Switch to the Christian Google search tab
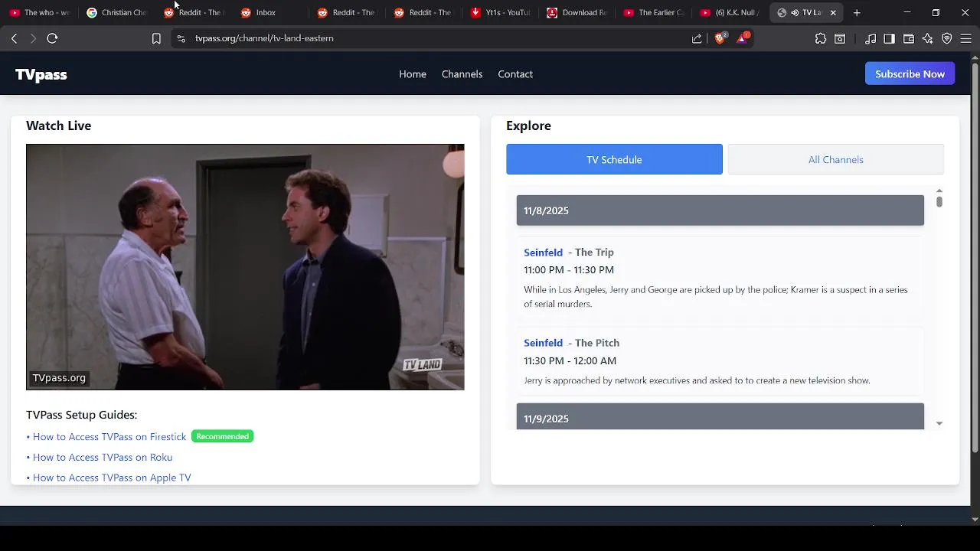The height and width of the screenshot is (551, 980). (x=116, y=12)
